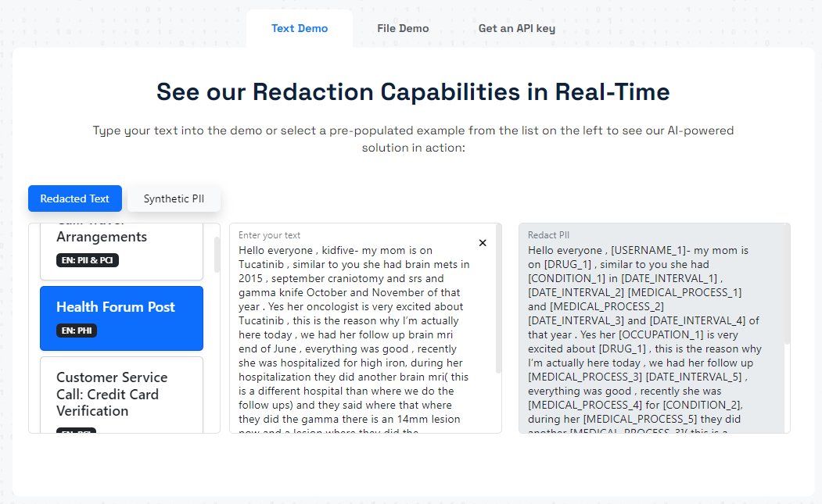Choose the Customer Service Call example
The height and width of the screenshot is (504, 822).
point(121,394)
